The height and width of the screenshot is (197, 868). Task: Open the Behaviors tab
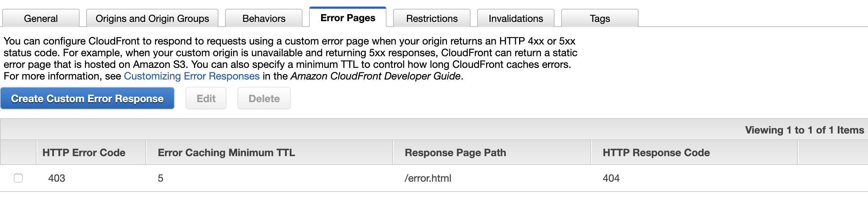[264, 18]
